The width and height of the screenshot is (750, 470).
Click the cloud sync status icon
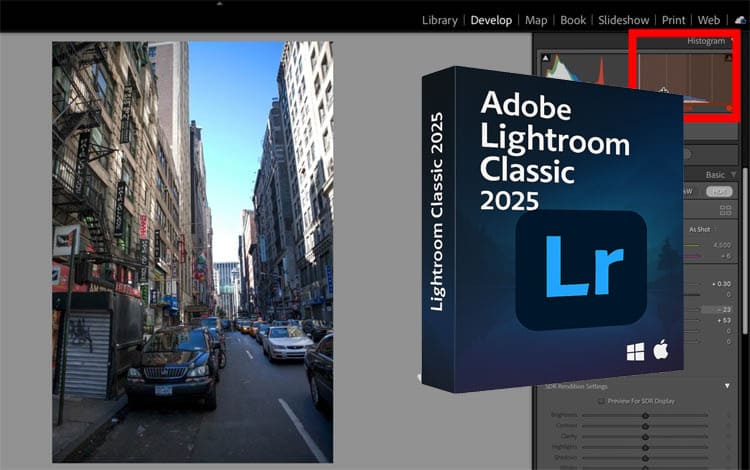coord(740,20)
